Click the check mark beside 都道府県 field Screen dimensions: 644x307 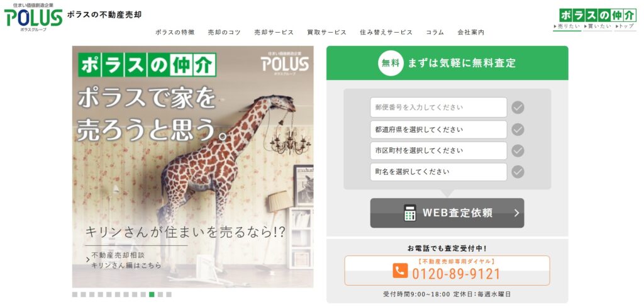click(518, 130)
